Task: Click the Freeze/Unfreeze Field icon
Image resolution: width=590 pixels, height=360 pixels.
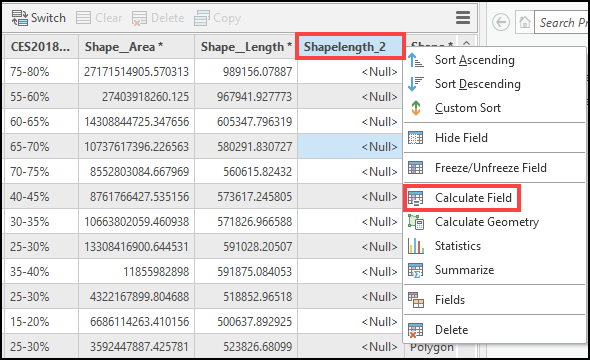Action: point(416,168)
